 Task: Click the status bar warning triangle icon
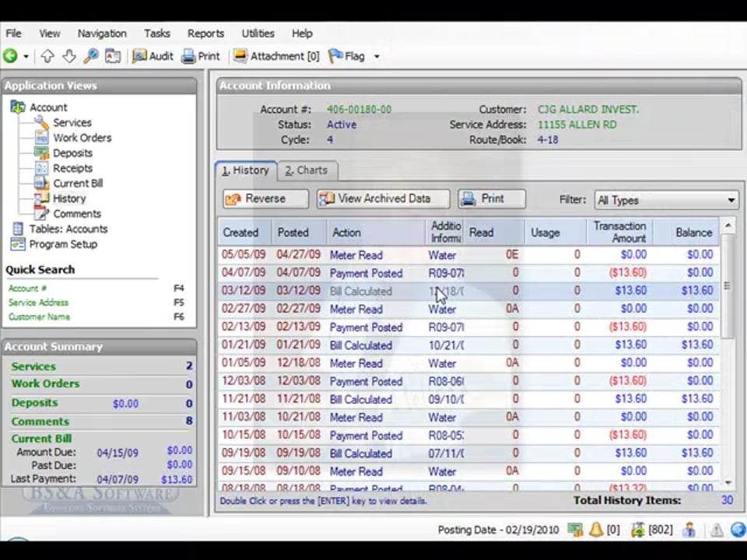coord(717,530)
